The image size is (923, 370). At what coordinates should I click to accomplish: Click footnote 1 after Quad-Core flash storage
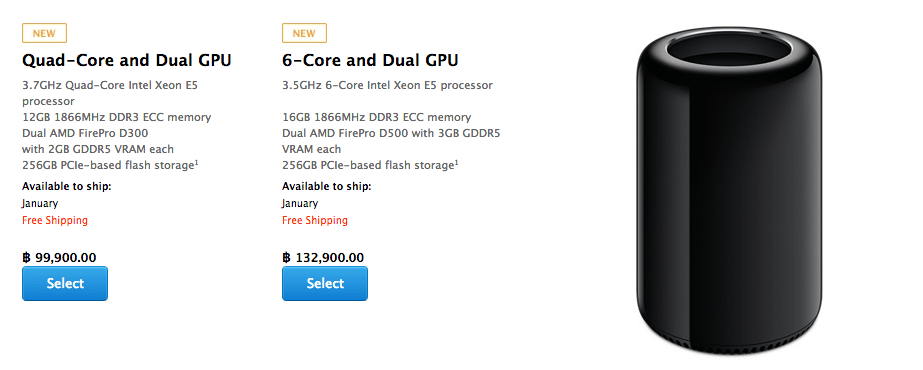point(196,162)
